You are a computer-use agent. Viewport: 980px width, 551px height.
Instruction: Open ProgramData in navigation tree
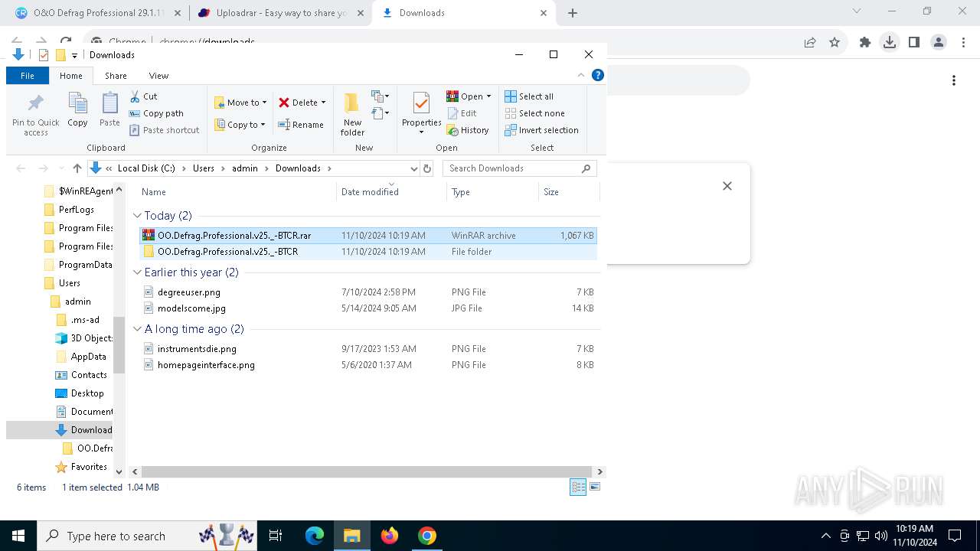77,265
